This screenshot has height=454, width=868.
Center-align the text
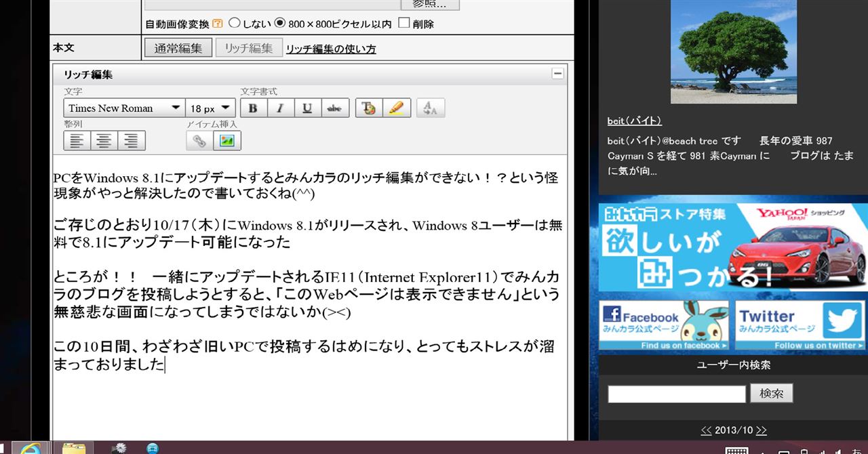pyautogui.click(x=104, y=140)
